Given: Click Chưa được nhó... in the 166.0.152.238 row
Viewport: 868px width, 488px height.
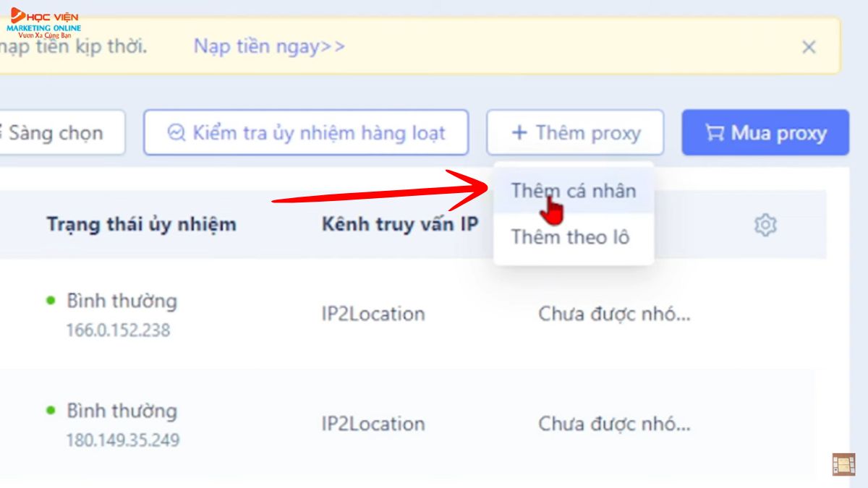Looking at the screenshot, I should (615, 314).
